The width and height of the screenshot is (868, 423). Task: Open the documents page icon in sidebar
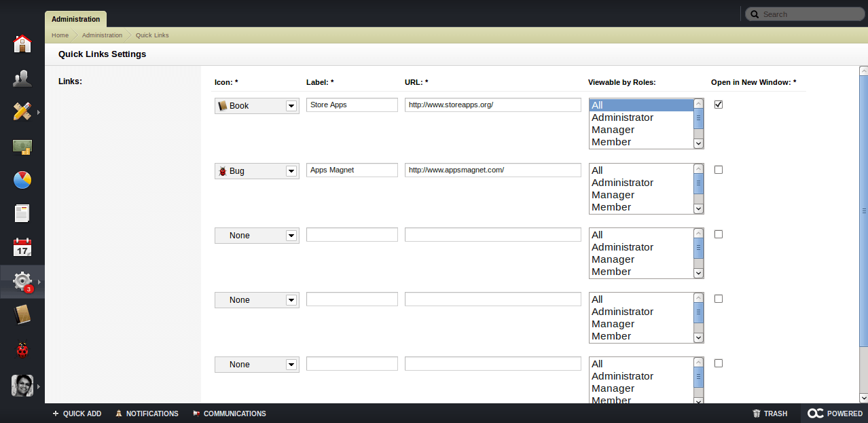[x=22, y=213]
